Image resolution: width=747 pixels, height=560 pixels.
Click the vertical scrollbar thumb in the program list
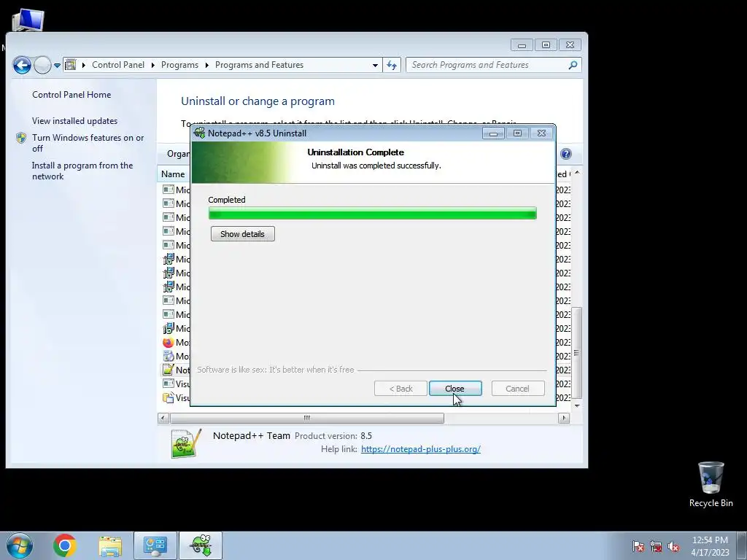pos(576,353)
